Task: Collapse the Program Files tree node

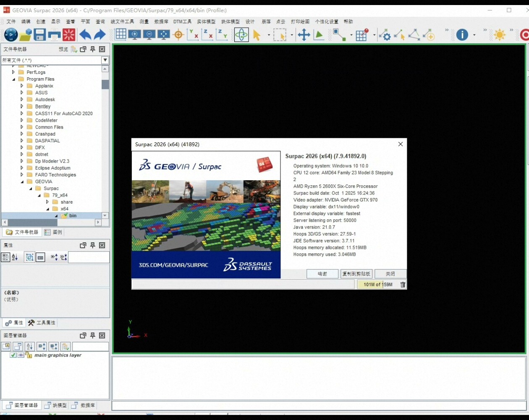Action: coord(13,79)
